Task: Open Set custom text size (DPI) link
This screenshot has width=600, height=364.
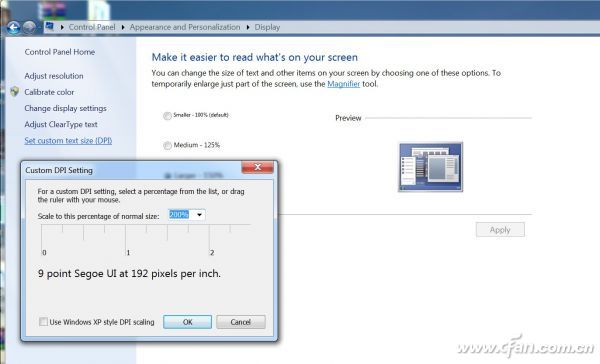Action: (68, 140)
